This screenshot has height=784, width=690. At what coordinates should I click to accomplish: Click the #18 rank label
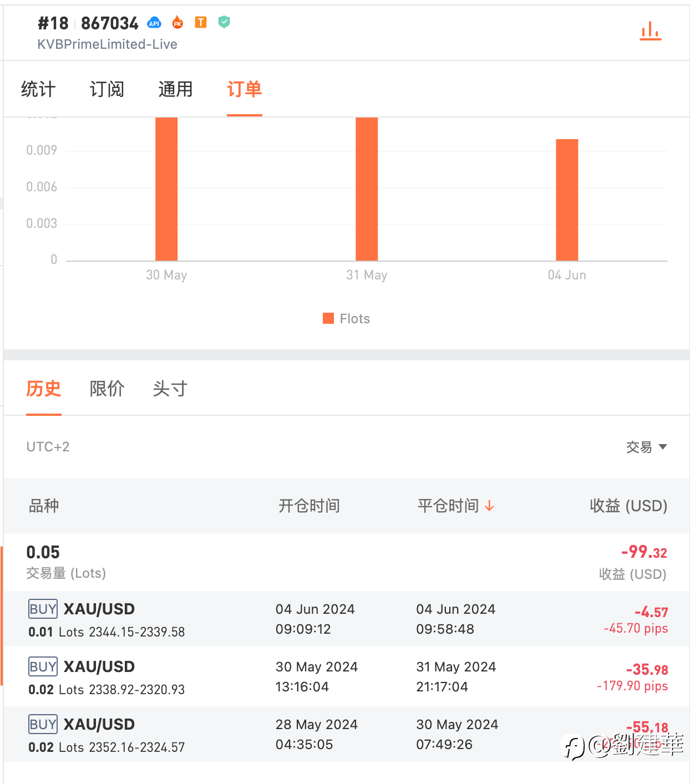[53, 23]
